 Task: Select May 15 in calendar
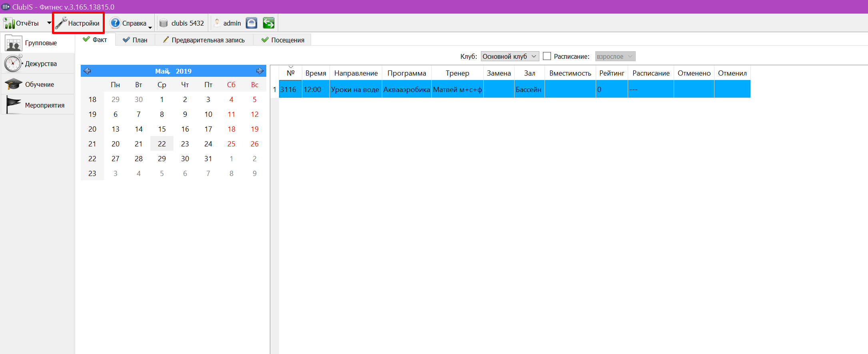point(162,129)
